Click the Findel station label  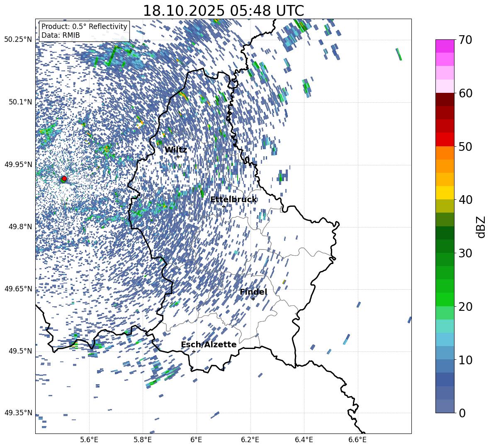[x=253, y=292]
